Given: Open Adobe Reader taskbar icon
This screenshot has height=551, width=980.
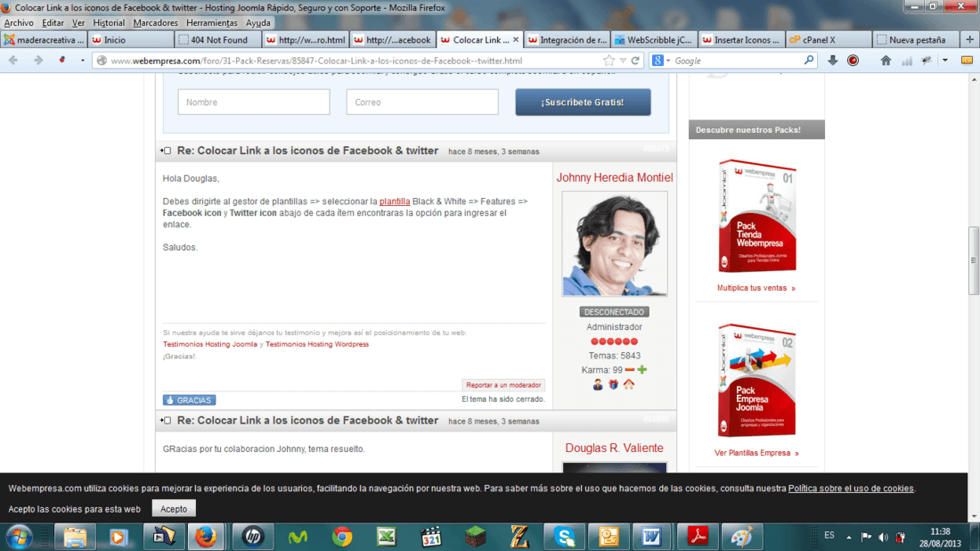Looking at the screenshot, I should (x=698, y=537).
